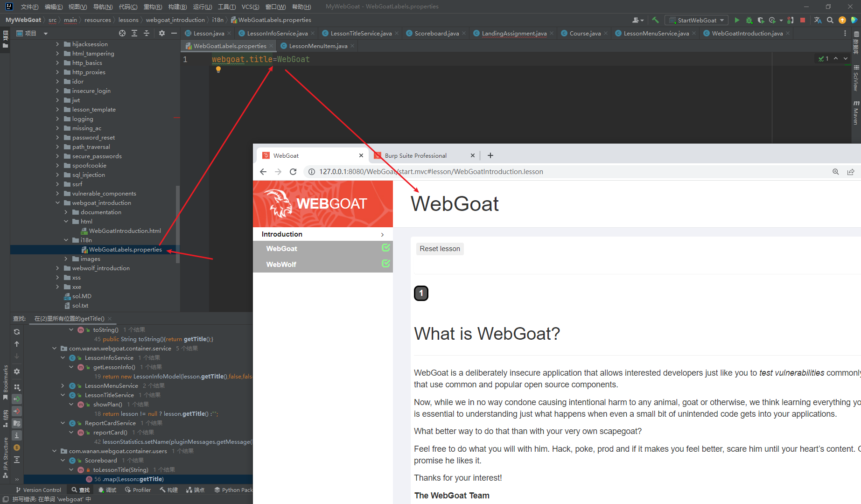Reload the WebGoat browser page
The width and height of the screenshot is (861, 504).
(x=293, y=172)
